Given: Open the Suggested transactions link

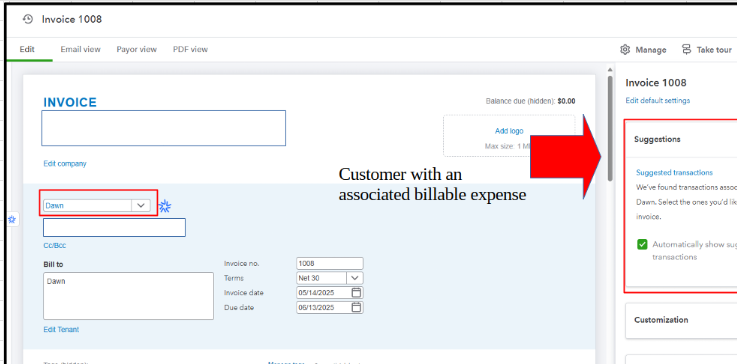Looking at the screenshot, I should [x=674, y=173].
